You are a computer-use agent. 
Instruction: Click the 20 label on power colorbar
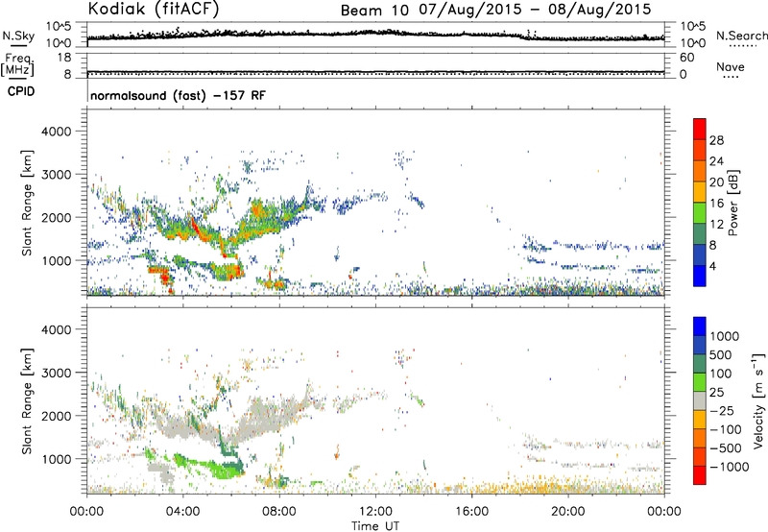click(716, 182)
